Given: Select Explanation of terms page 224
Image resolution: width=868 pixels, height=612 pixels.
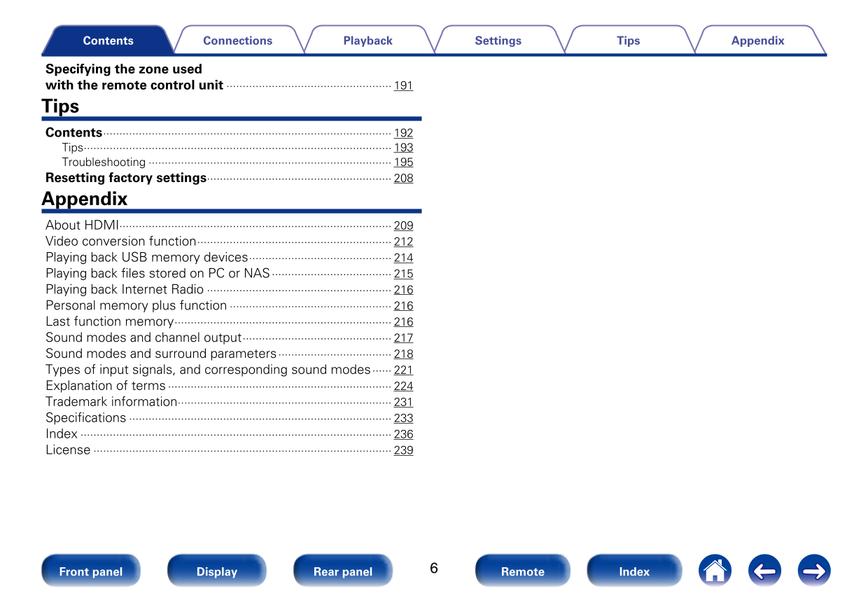Looking at the screenshot, I should (x=403, y=387).
